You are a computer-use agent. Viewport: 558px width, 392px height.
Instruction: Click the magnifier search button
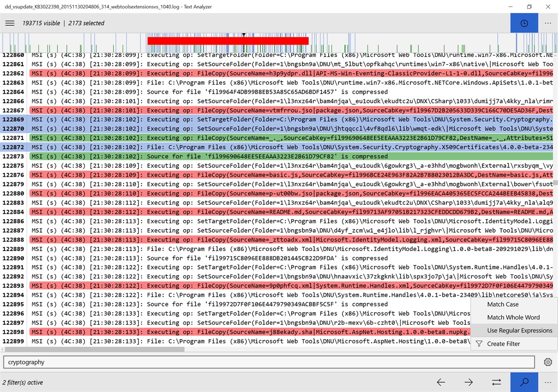[524, 383]
